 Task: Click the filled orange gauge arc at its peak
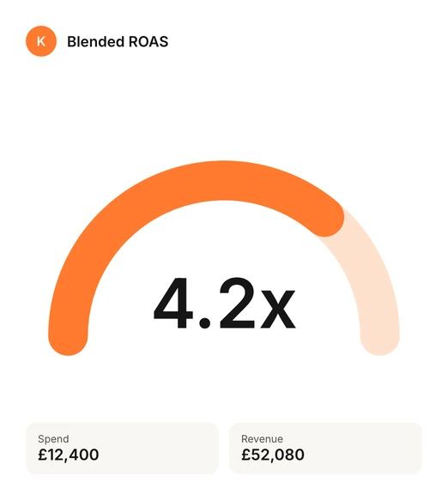click(223, 180)
